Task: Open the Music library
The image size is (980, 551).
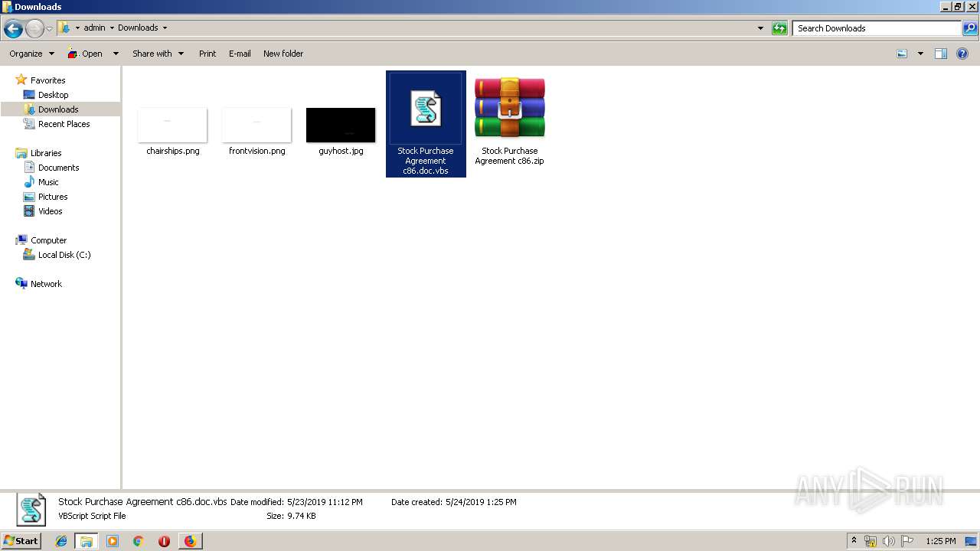Action: coord(48,182)
